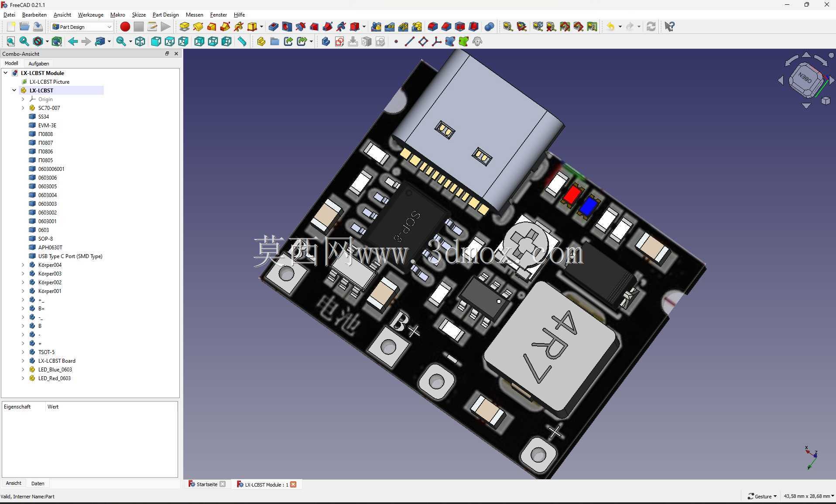
Task: Click the Save document icon
Action: [38, 27]
